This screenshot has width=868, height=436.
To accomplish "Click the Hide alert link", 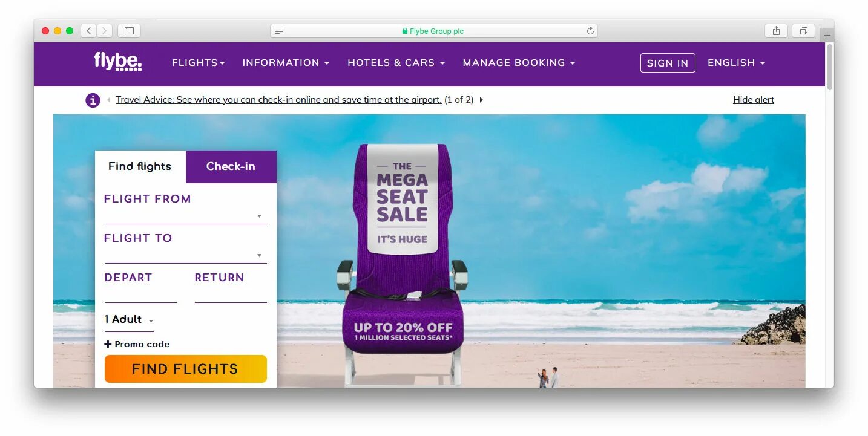I will pos(754,100).
